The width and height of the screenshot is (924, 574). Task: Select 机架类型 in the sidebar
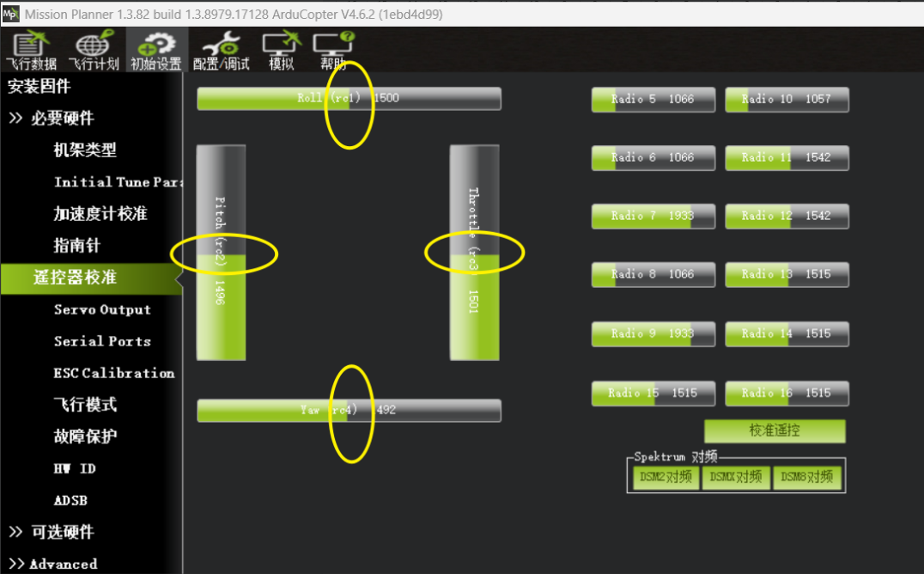coord(85,150)
